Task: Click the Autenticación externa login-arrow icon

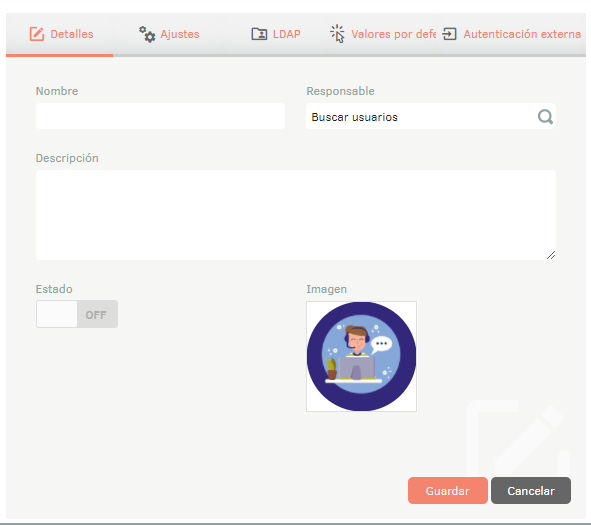Action: click(x=449, y=34)
